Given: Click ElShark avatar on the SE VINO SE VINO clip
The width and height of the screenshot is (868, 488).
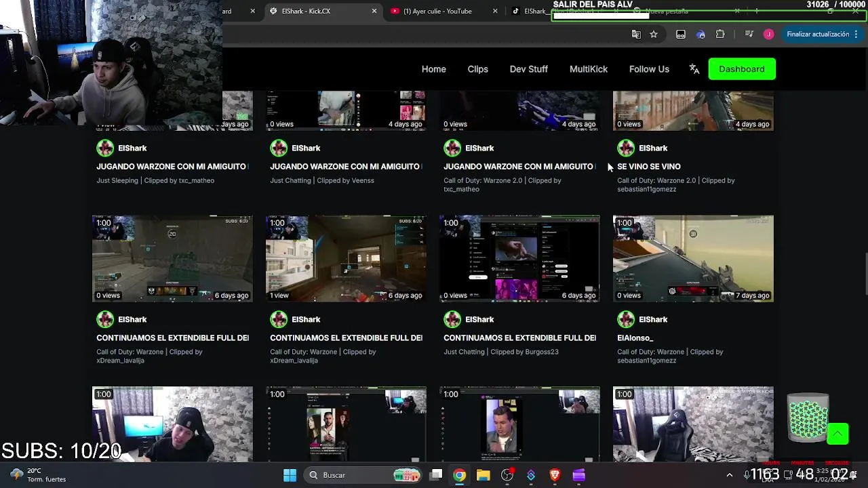Looking at the screenshot, I should (x=626, y=148).
